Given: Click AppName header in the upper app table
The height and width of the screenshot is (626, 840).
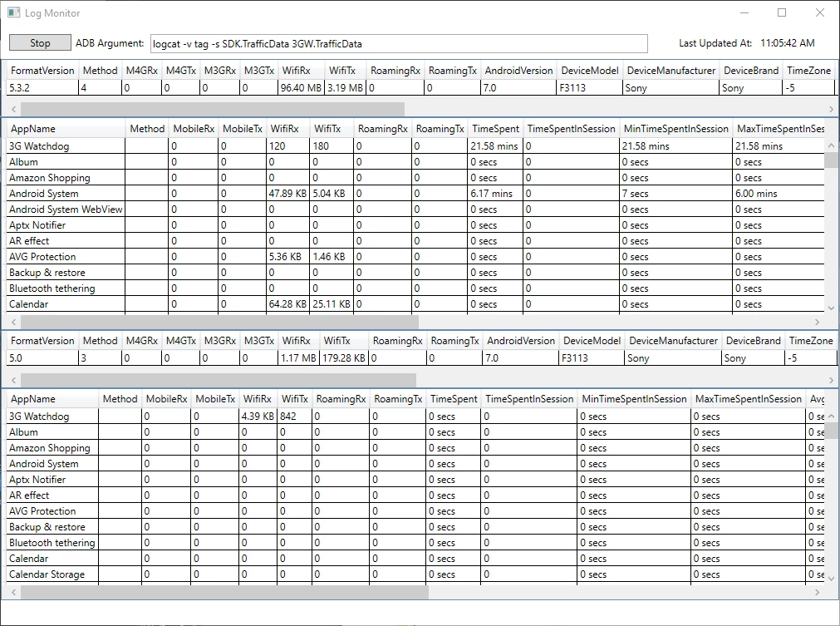Looking at the screenshot, I should [x=66, y=129].
